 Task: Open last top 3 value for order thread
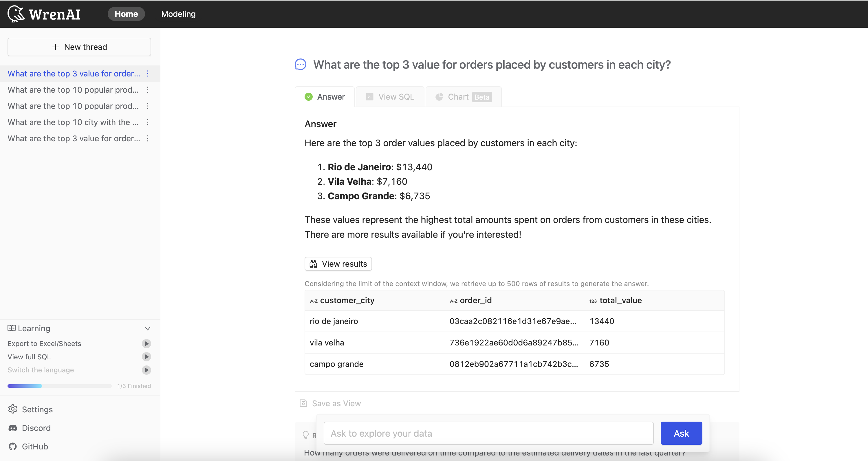coord(74,138)
